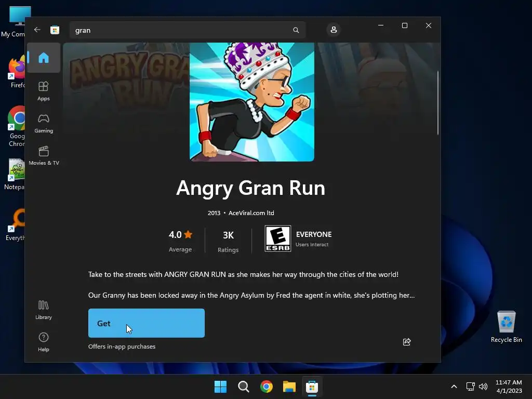Click the Microsoft Store logo icon
This screenshot has height=399, width=532.
click(x=55, y=30)
